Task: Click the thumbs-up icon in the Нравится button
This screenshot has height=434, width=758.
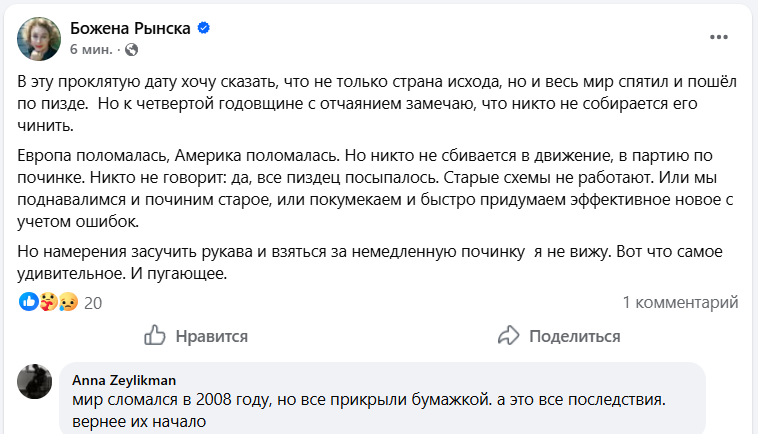Action: tap(155, 335)
